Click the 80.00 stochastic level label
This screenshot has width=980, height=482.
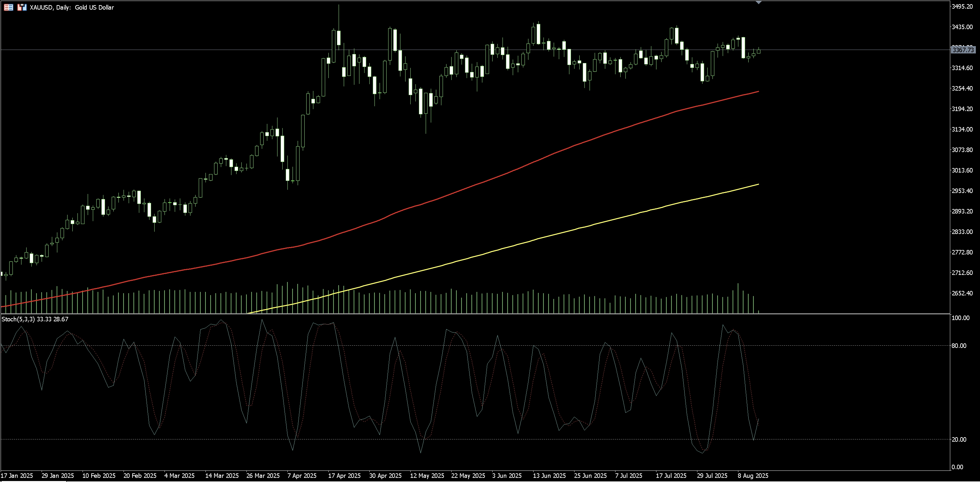(959, 345)
